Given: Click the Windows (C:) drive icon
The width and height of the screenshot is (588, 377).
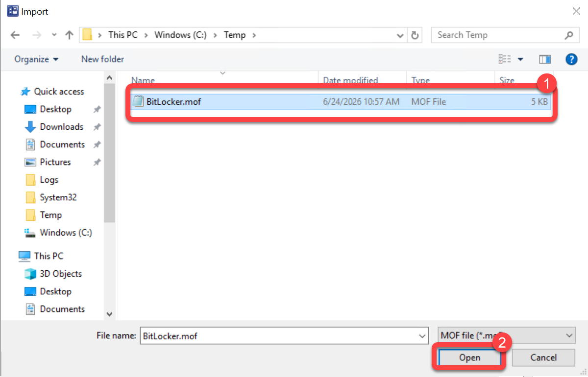Looking at the screenshot, I should click(30, 233).
